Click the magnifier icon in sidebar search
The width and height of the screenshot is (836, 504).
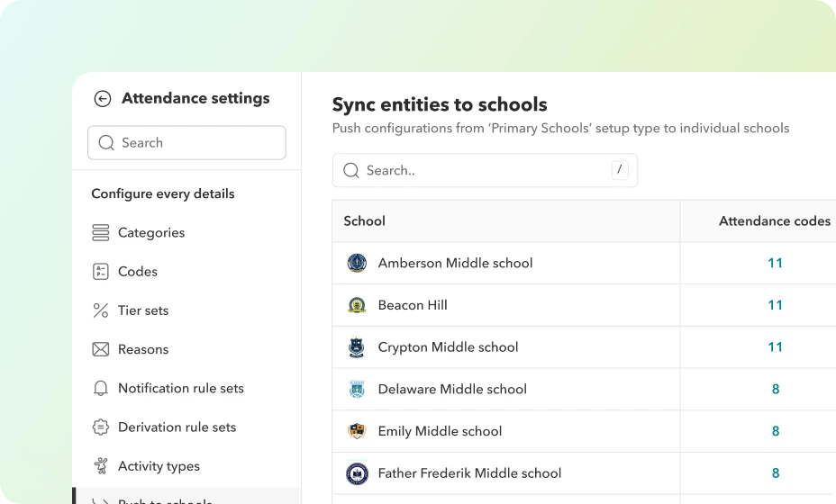pyautogui.click(x=106, y=143)
